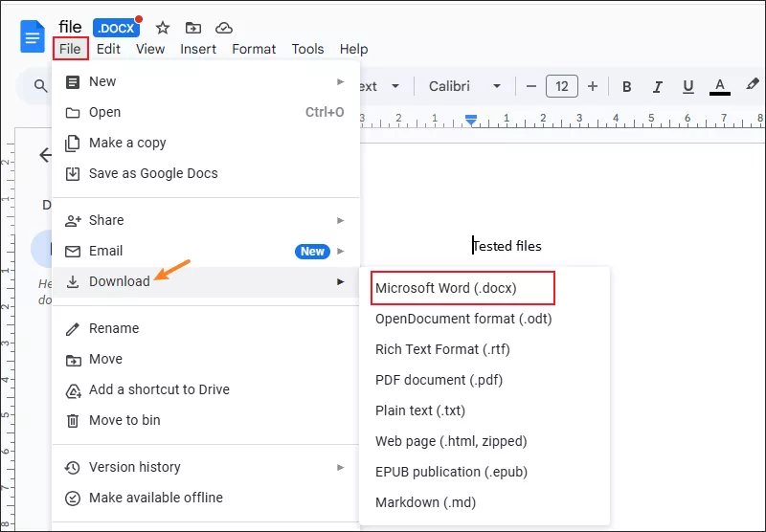This screenshot has width=766, height=532.
Task: Select Add a shortcut to Drive
Action: [206, 390]
